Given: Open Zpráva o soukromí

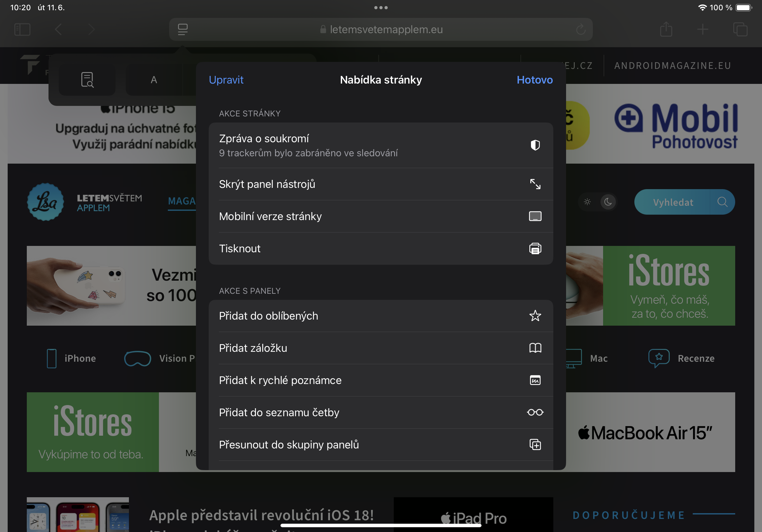Looking at the screenshot, I should pyautogui.click(x=381, y=145).
